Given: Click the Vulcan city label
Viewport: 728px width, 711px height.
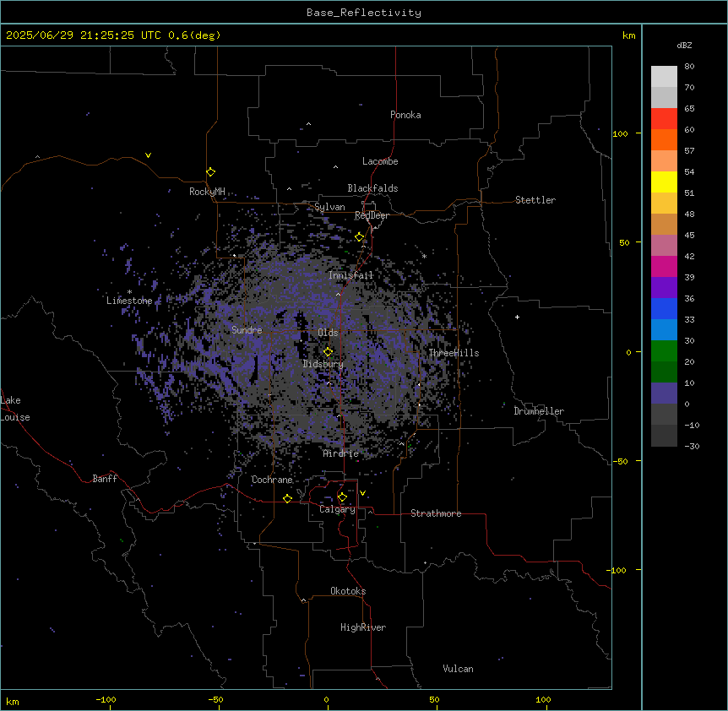Looking at the screenshot, I should 458,669.
